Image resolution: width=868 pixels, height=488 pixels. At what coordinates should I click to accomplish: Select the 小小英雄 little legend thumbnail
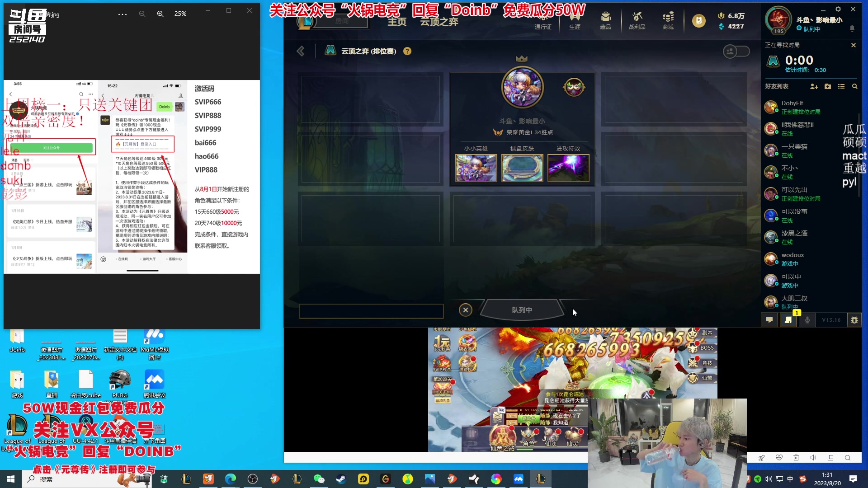pyautogui.click(x=476, y=168)
